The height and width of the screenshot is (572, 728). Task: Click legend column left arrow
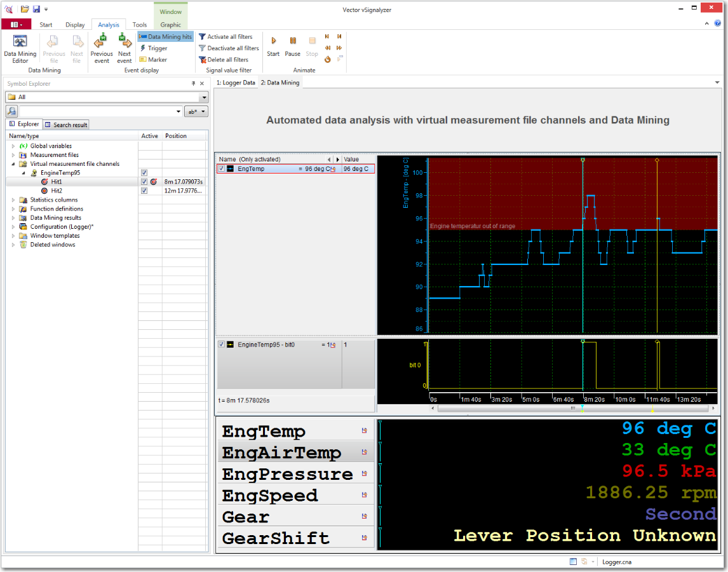(329, 160)
